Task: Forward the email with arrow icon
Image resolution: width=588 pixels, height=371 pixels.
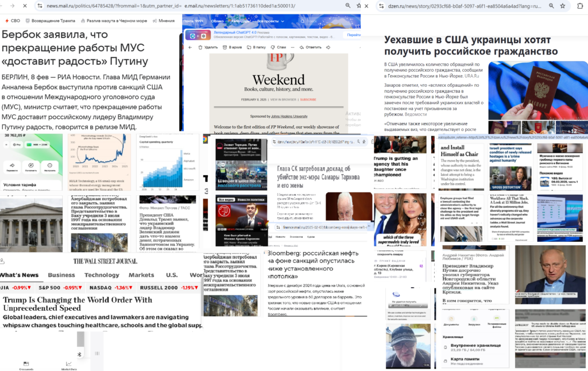Action: tap(328, 47)
